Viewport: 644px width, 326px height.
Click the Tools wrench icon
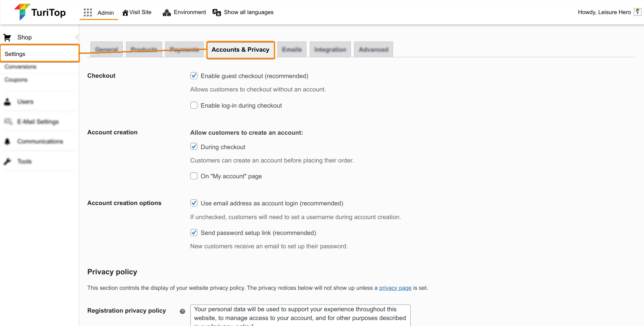(x=7, y=161)
